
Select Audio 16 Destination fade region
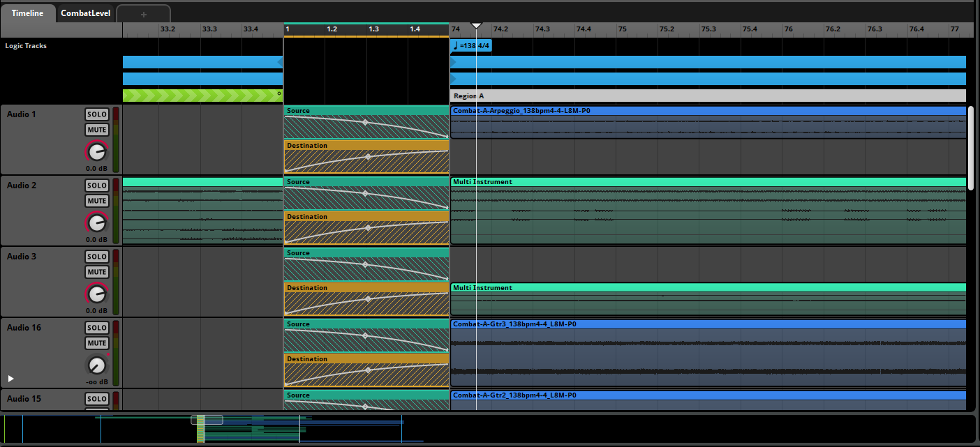[x=366, y=370]
